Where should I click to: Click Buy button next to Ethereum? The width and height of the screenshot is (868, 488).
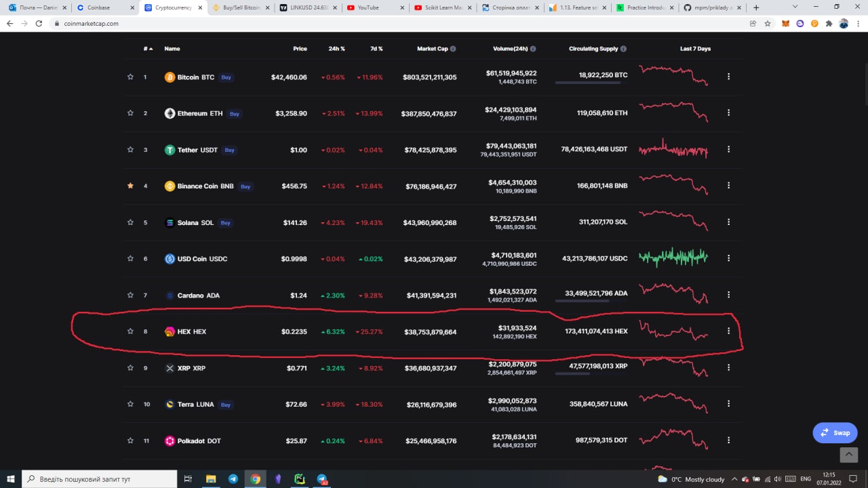[x=235, y=114]
